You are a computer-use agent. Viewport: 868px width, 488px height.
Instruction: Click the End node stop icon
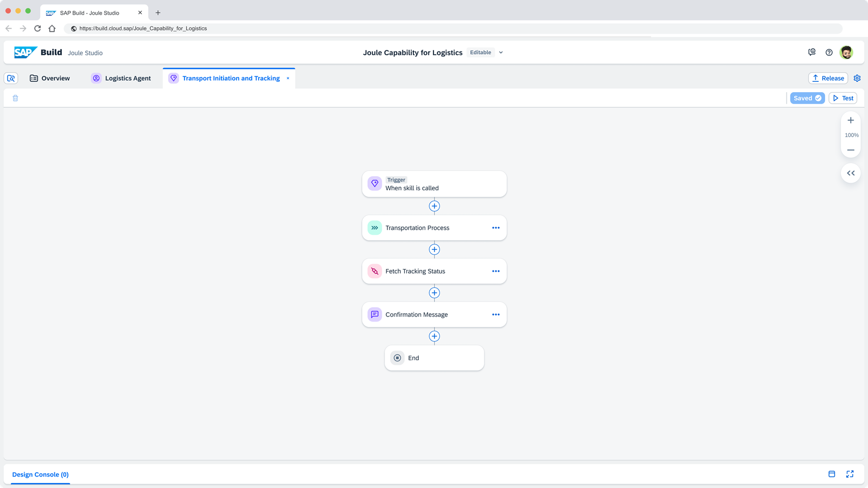(398, 358)
